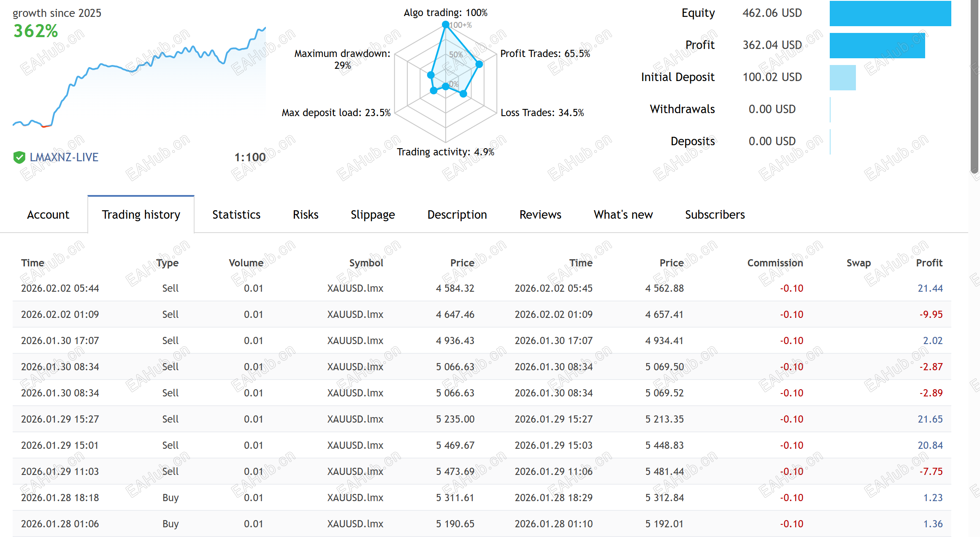The width and height of the screenshot is (980, 537).
Task: Click the 20.84 profit value
Action: 930,445
